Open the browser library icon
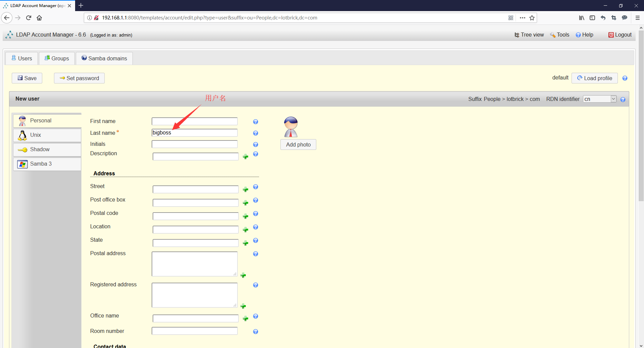The height and width of the screenshot is (348, 644). [x=582, y=18]
